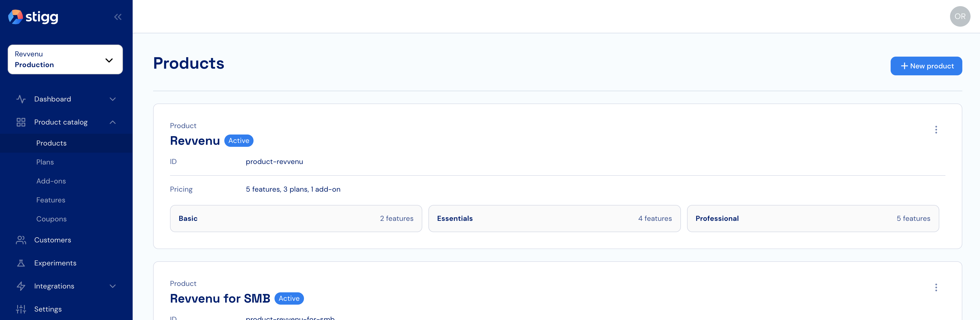Expand the Dashboard menu chevron
This screenshot has height=320, width=980.
[x=113, y=99]
